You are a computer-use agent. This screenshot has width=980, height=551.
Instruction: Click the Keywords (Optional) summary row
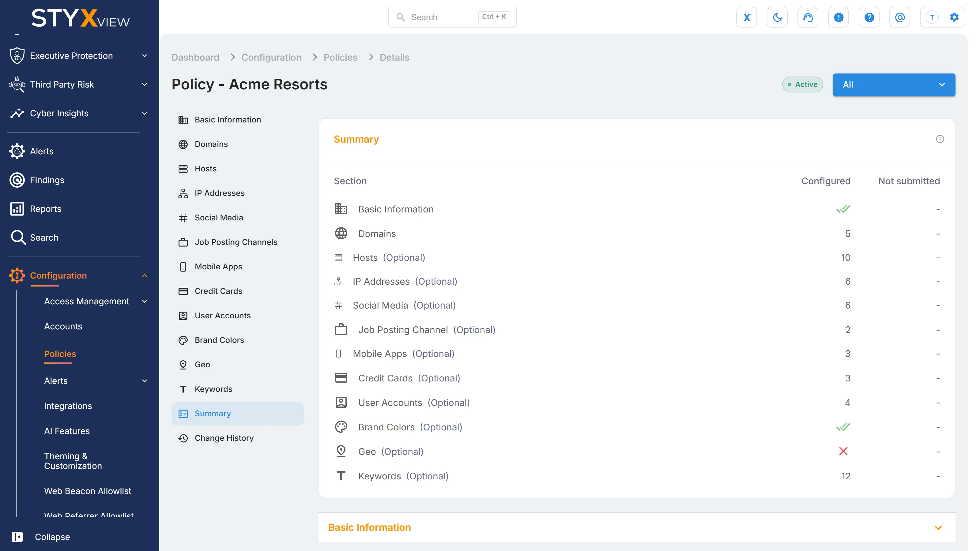click(x=636, y=477)
